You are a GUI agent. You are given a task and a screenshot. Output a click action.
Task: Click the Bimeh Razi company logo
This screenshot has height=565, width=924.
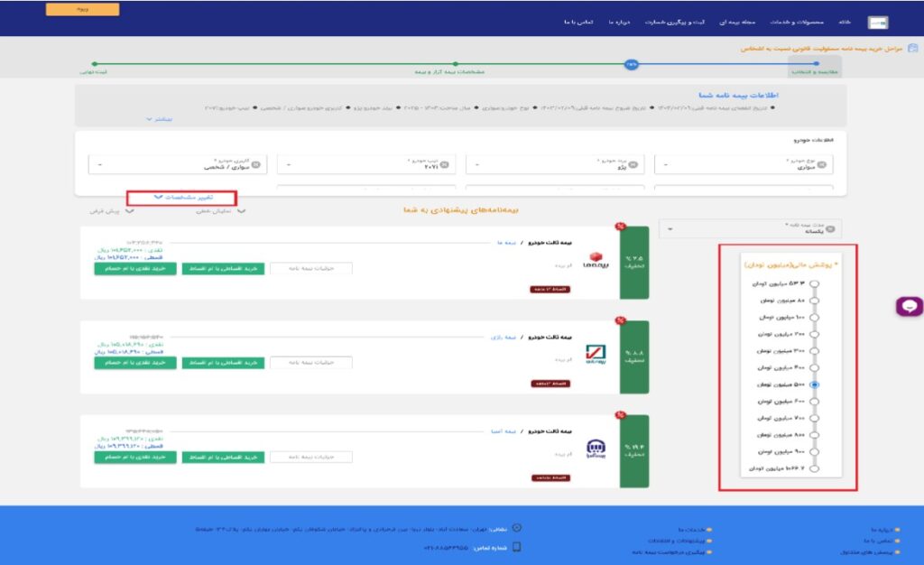coord(596,355)
